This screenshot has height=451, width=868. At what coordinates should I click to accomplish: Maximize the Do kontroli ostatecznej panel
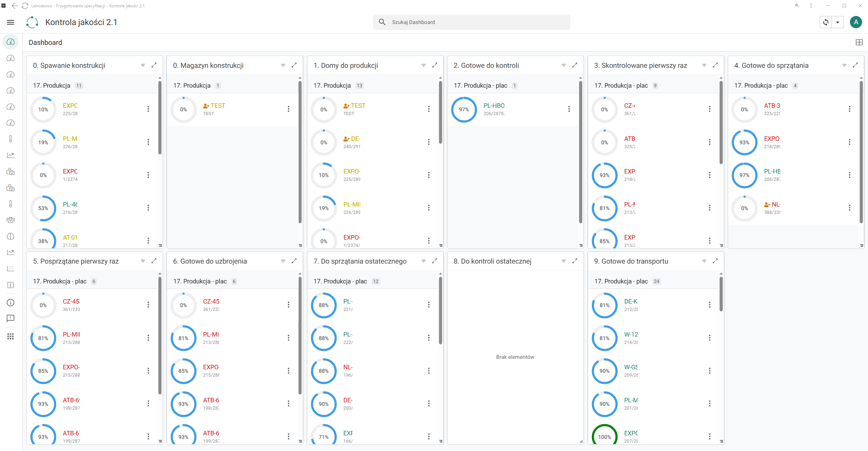(575, 261)
